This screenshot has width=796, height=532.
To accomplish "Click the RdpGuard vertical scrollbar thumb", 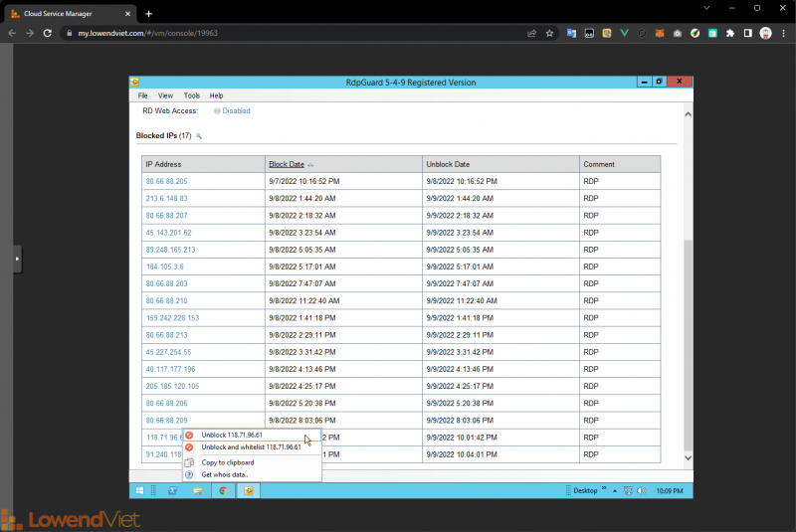I will coord(688,345).
